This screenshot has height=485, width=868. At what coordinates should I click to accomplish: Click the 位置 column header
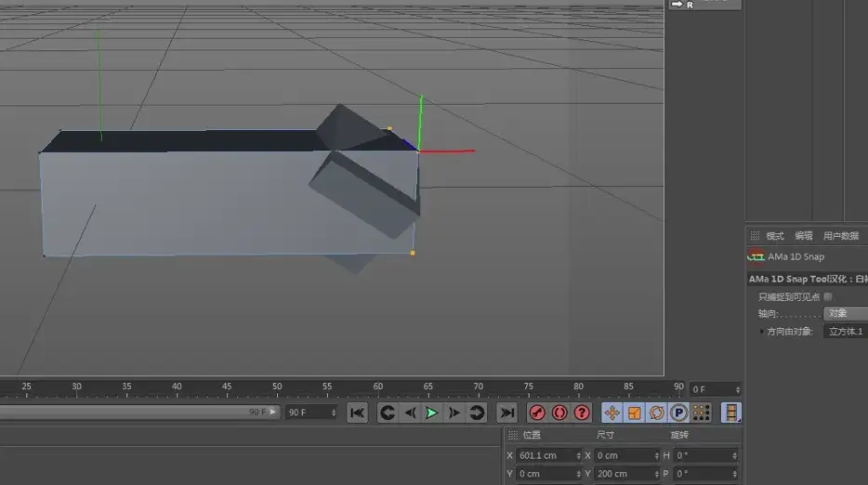[x=532, y=435]
